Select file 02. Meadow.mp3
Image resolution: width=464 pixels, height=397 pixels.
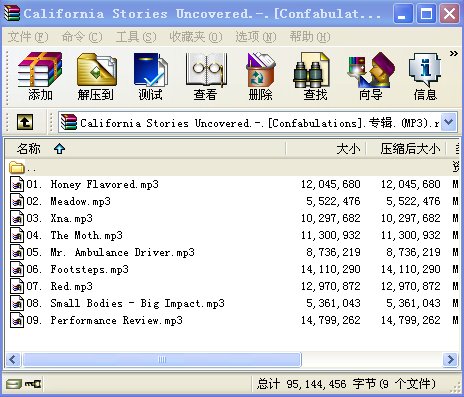coord(232,201)
